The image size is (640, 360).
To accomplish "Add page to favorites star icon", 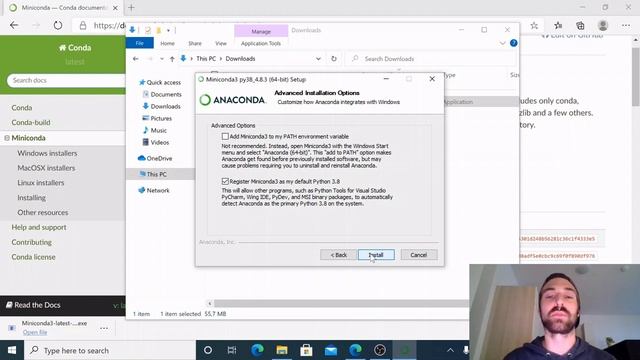I will coord(534,25).
